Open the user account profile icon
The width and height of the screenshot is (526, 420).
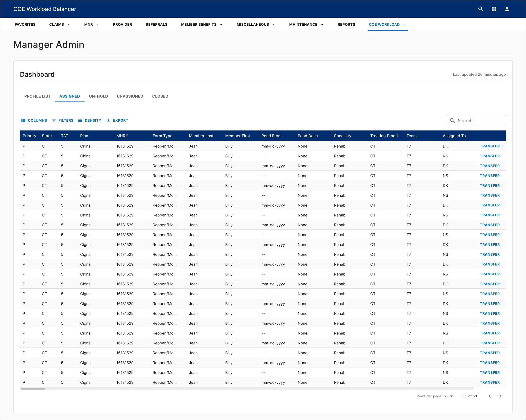click(507, 9)
